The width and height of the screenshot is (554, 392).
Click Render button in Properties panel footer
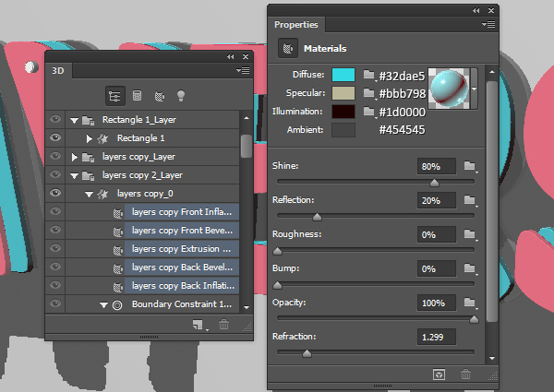coord(439,374)
